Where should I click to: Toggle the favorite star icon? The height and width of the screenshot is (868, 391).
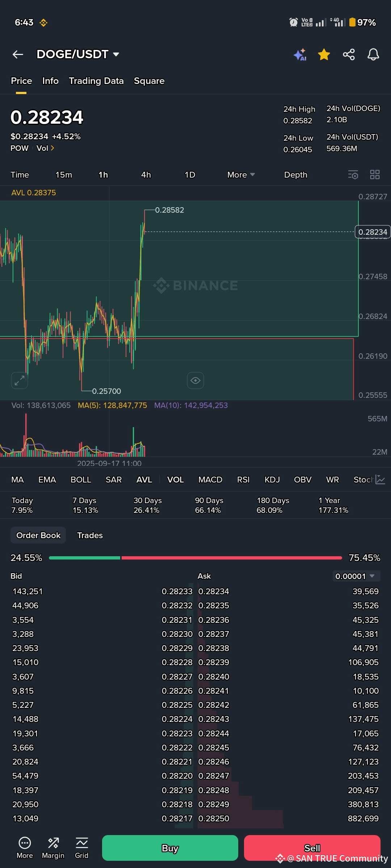pyautogui.click(x=324, y=54)
